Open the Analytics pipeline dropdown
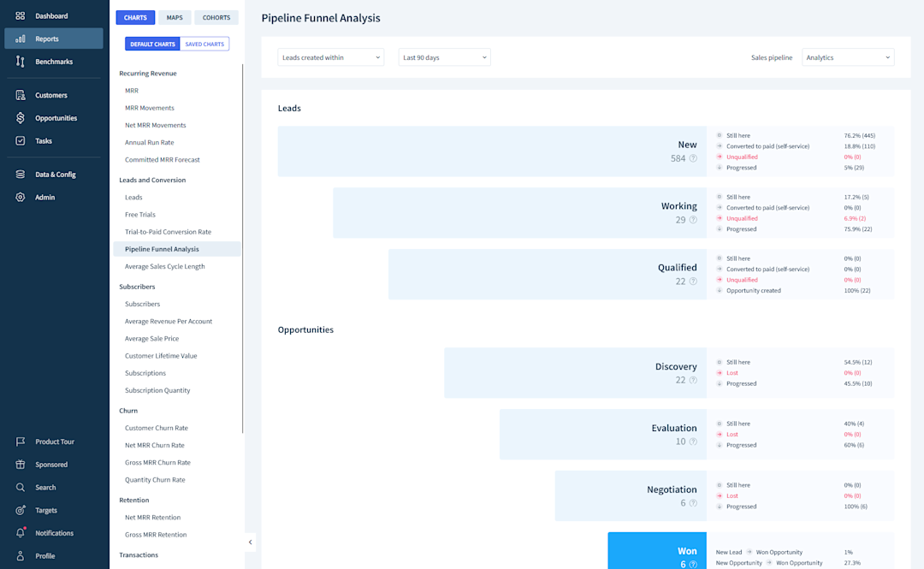This screenshot has width=924, height=569. tap(848, 57)
